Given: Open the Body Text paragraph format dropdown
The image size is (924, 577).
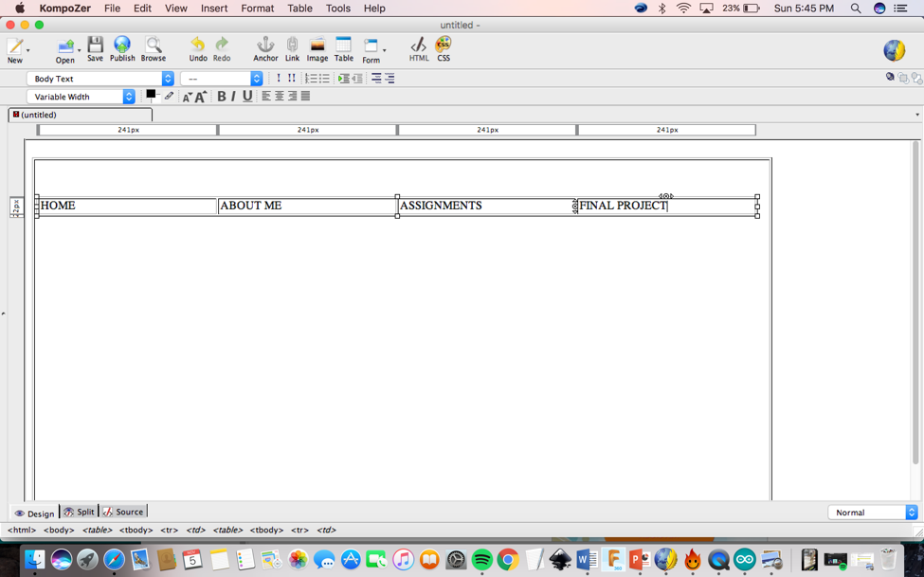Looking at the screenshot, I should (x=100, y=79).
